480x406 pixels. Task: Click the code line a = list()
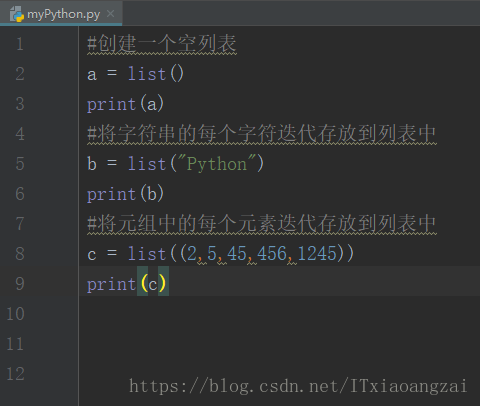click(135, 74)
